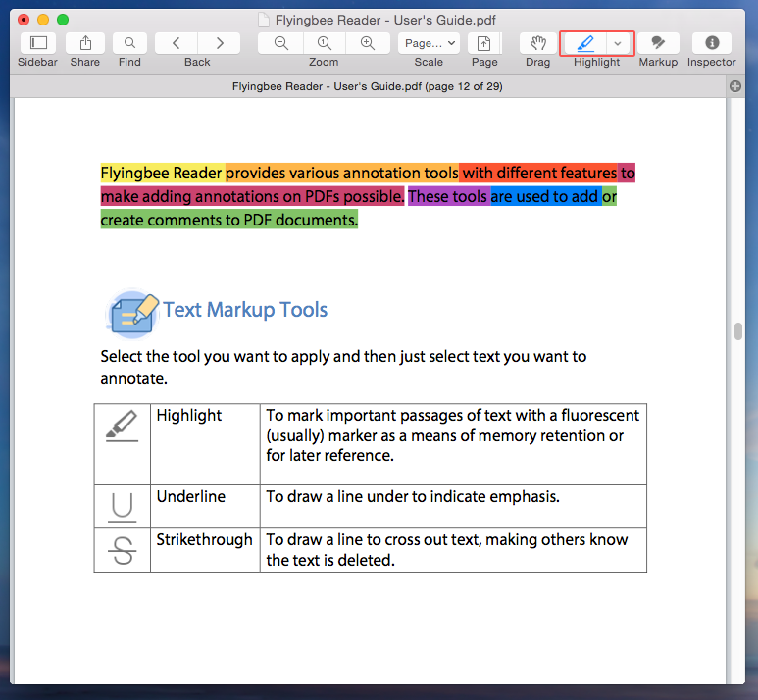Viewport: 758px width, 700px height.
Task: Open the Inspector panel
Action: pos(712,43)
